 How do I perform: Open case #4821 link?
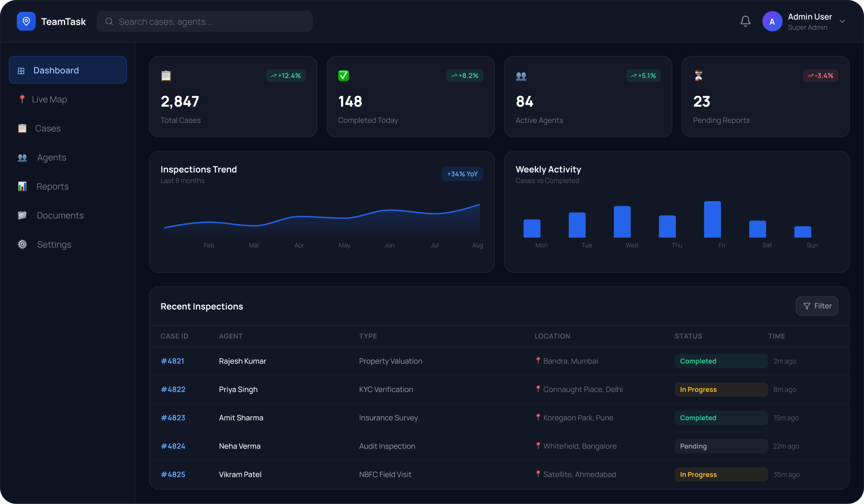coord(172,361)
